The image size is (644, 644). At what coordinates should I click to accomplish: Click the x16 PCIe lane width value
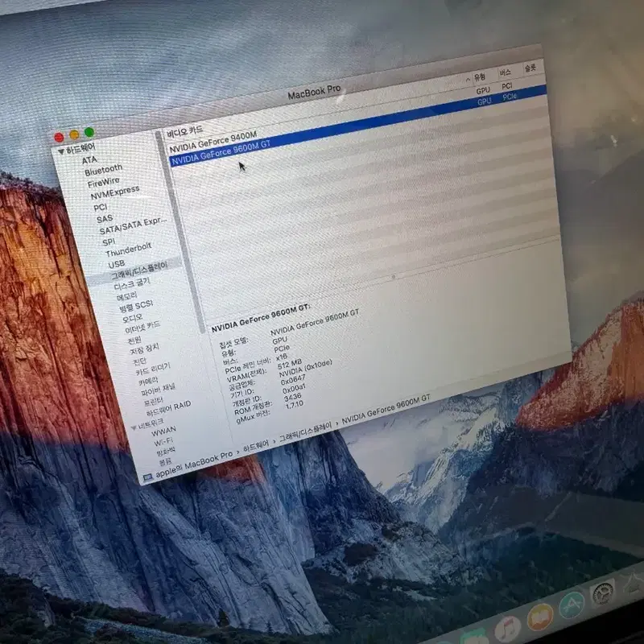point(281,357)
